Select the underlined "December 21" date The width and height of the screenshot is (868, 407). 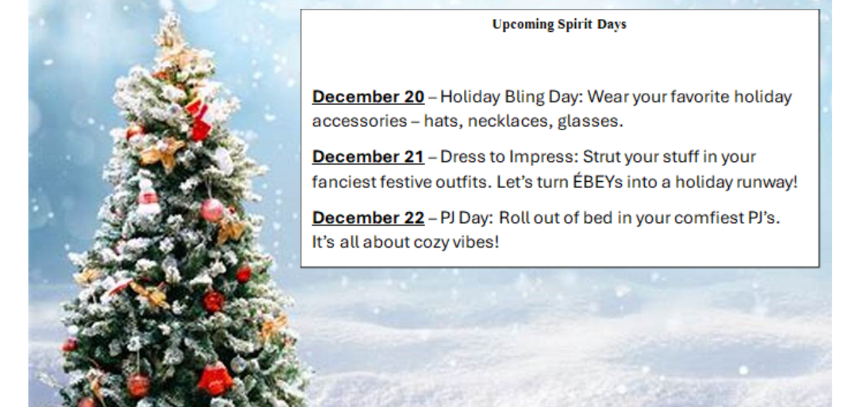pyautogui.click(x=368, y=157)
